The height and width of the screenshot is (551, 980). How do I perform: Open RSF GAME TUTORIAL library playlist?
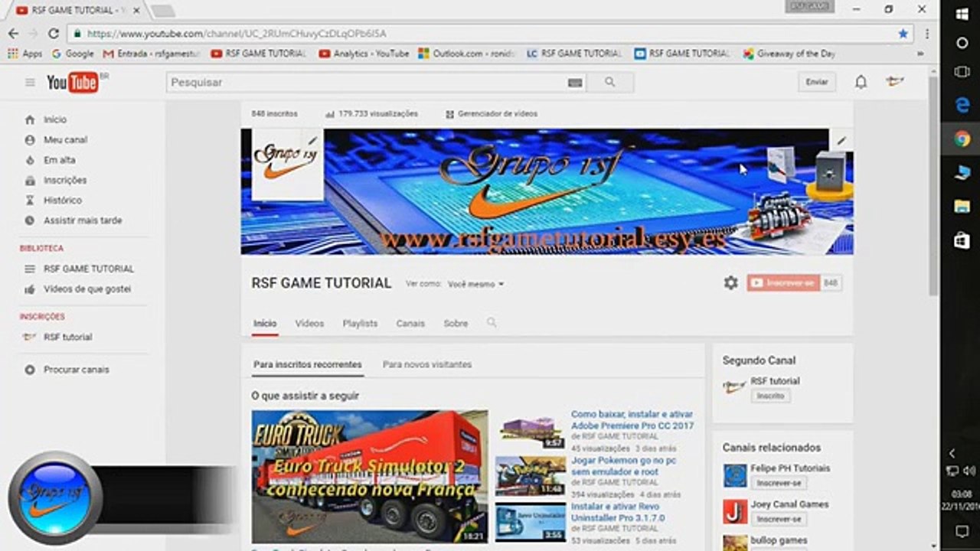click(x=89, y=269)
